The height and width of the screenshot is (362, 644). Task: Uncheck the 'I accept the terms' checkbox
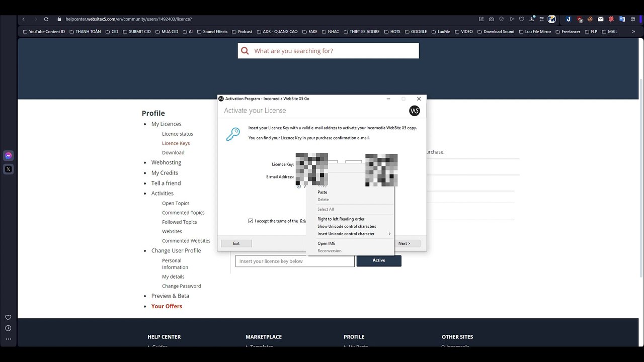click(x=251, y=221)
